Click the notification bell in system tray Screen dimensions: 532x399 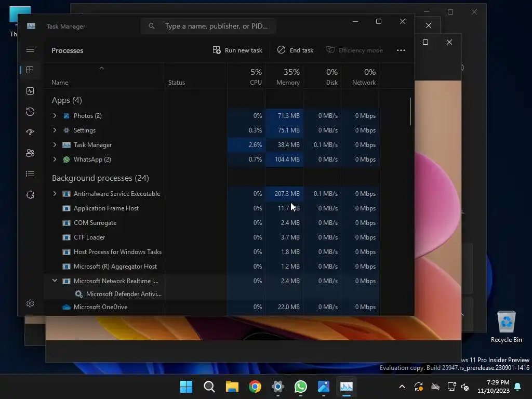click(518, 387)
